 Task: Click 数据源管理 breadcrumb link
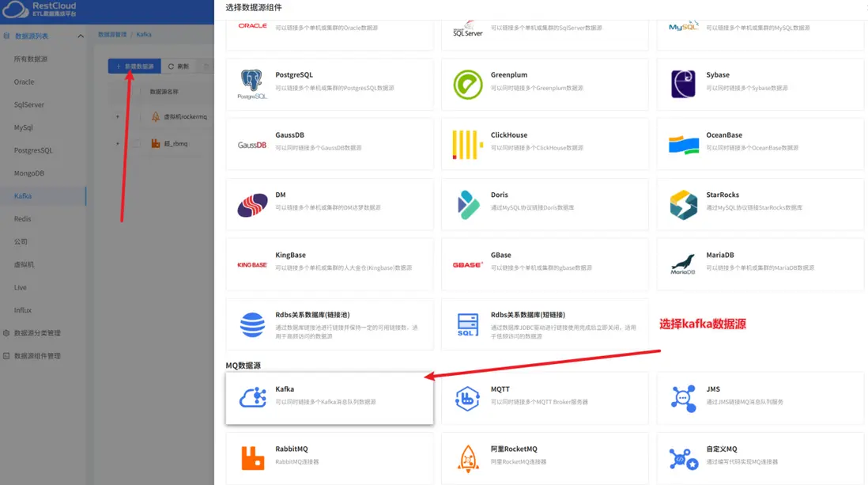(112, 34)
